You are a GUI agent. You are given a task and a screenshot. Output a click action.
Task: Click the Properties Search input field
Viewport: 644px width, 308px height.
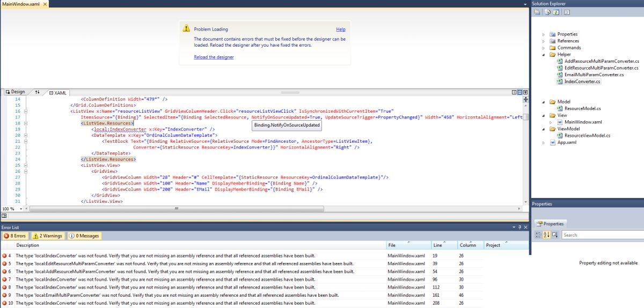click(x=602, y=235)
